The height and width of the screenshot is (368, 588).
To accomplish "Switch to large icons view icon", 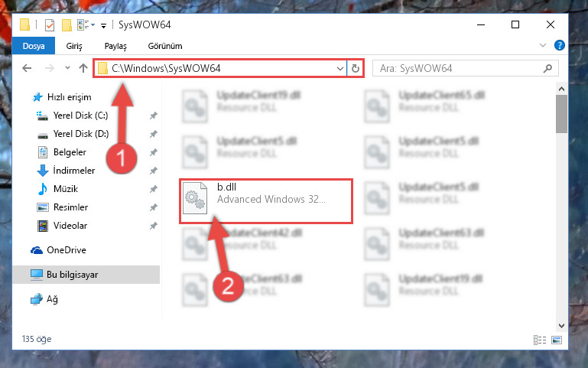I will pyautogui.click(x=557, y=340).
